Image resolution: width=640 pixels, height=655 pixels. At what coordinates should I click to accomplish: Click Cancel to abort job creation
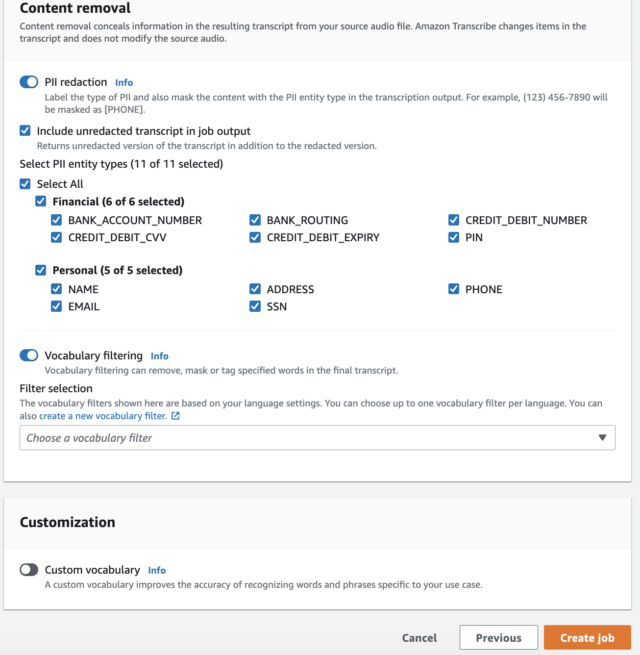[419, 638]
